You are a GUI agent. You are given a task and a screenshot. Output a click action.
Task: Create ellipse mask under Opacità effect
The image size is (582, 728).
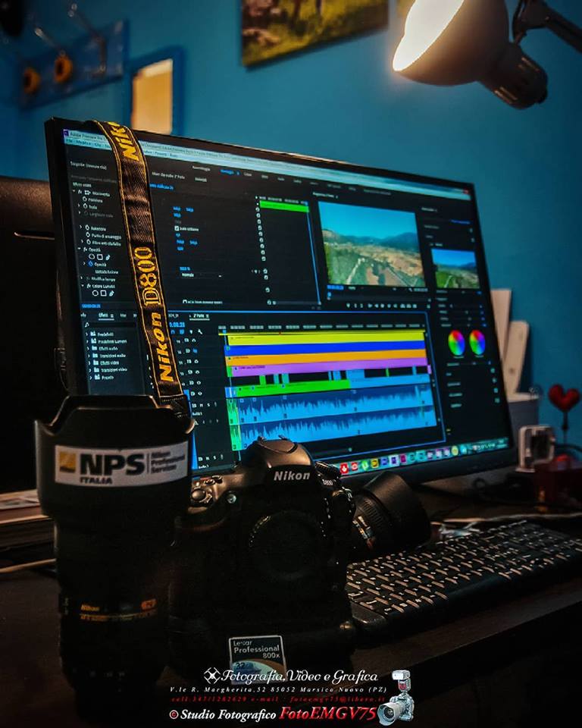92,256
